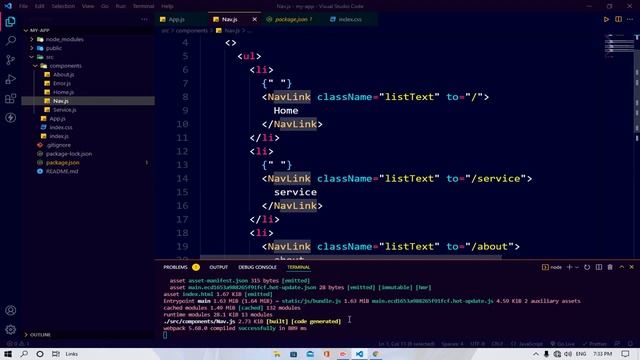Open the Source Control view

coord(11,60)
